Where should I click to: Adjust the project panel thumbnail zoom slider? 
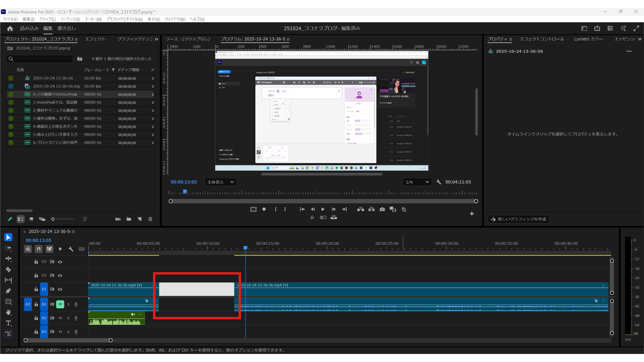(x=63, y=219)
